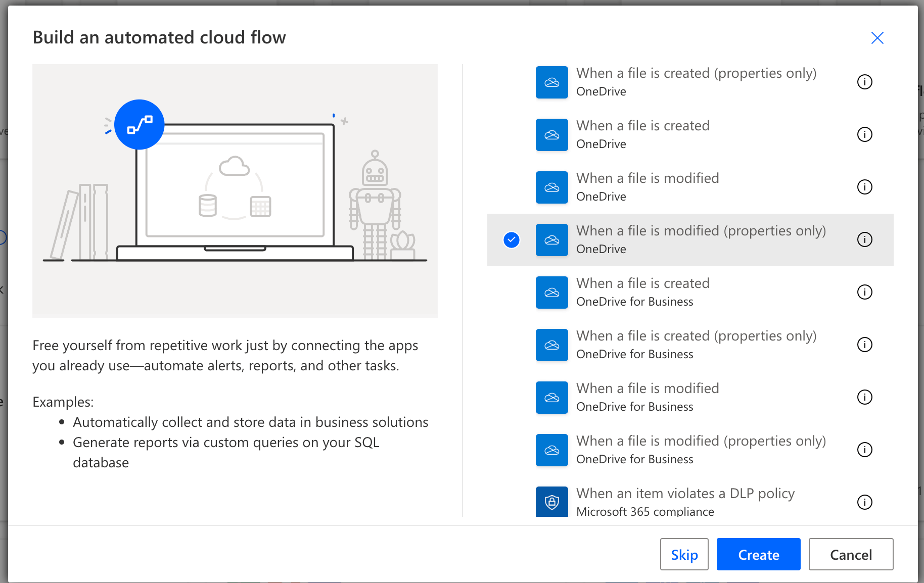Open info for OneDrive "When a file is modified"
The image size is (924, 583).
tap(865, 187)
